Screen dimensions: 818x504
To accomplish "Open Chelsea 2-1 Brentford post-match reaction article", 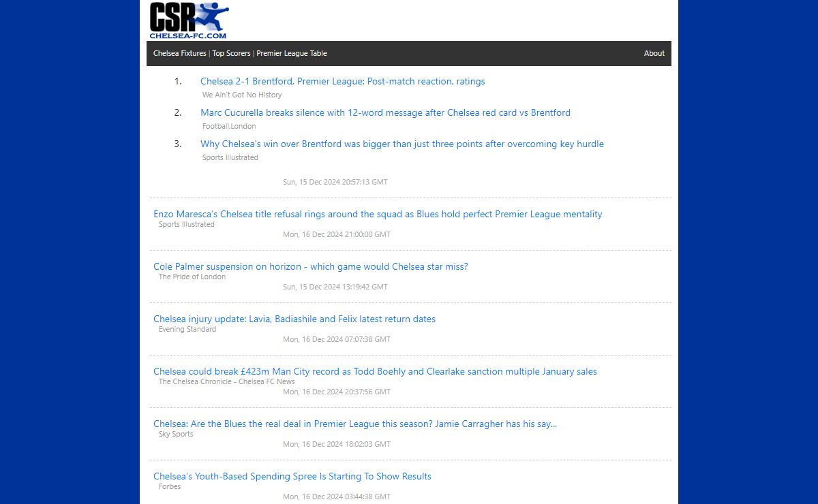I will coord(343,82).
